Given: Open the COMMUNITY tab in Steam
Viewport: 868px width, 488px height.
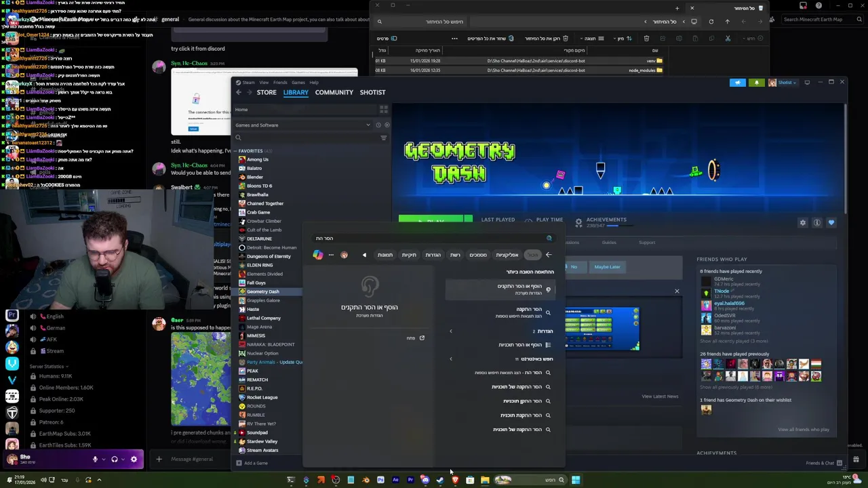Looking at the screenshot, I should click(334, 92).
